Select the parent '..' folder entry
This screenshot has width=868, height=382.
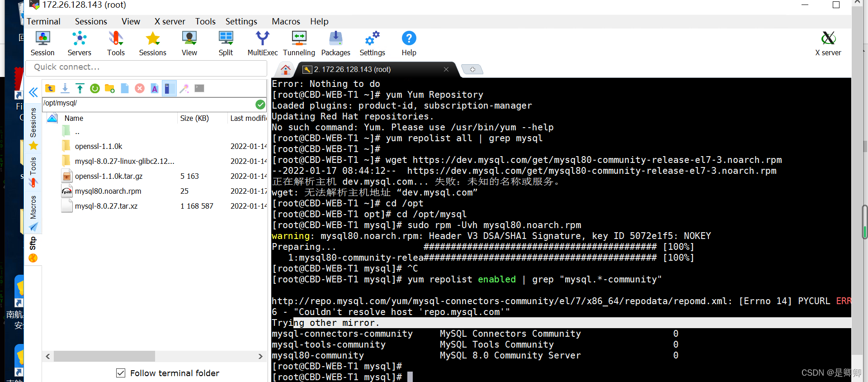pos(77,132)
